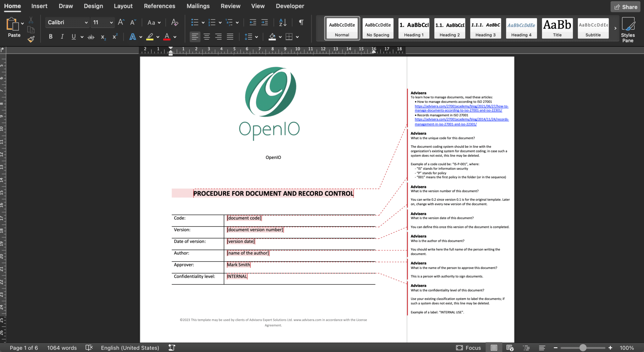The height and width of the screenshot is (352, 644).
Task: Click the Format Painter brush icon
Action: (31, 39)
